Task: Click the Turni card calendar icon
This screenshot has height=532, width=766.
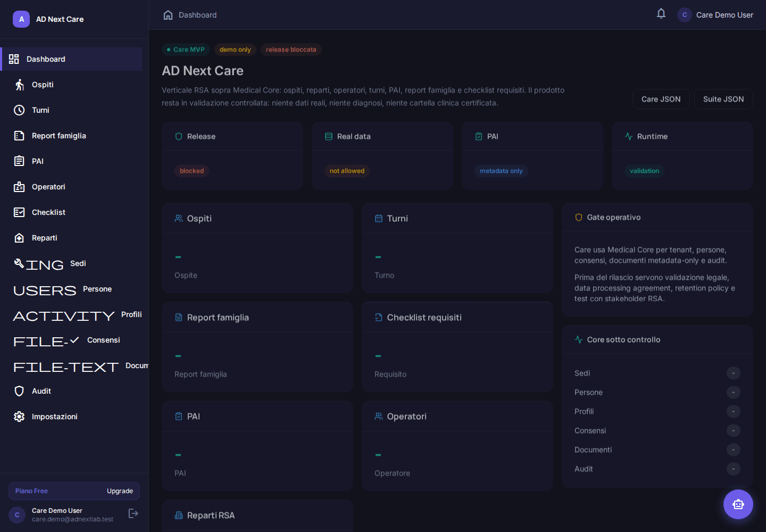Action: [379, 218]
